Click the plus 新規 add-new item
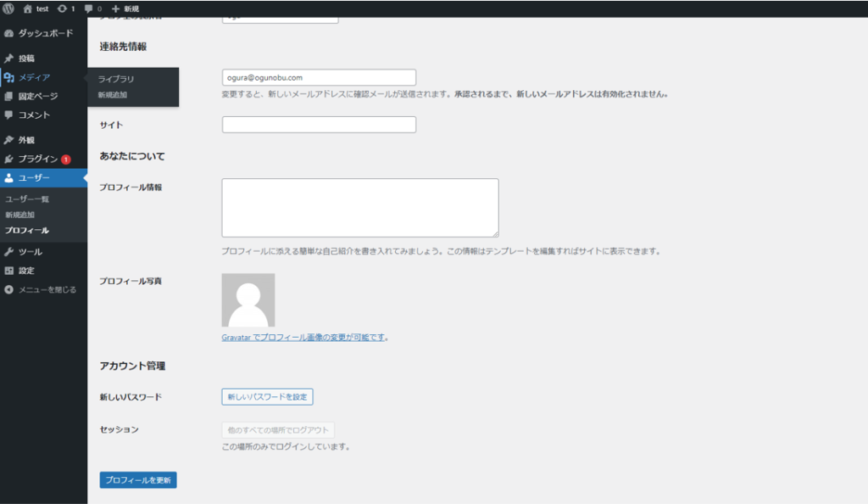Viewport: 868px width, 504px height. (125, 8)
